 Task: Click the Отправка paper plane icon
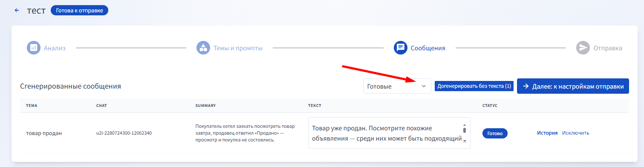coord(583,48)
